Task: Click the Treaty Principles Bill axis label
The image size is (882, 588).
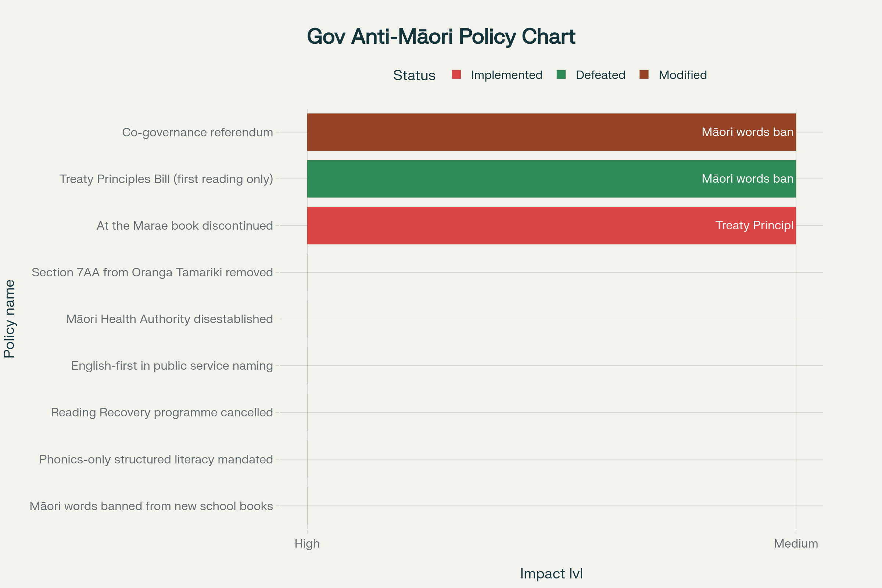Action: pos(165,179)
